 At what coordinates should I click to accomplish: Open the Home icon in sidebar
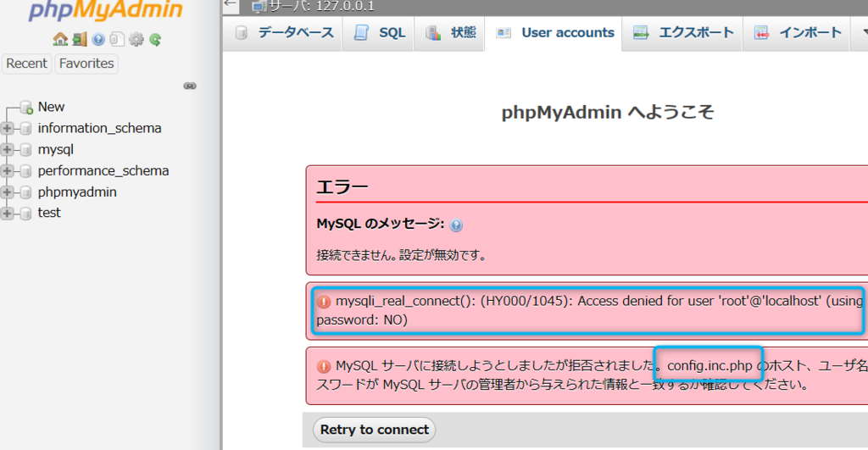(x=60, y=39)
